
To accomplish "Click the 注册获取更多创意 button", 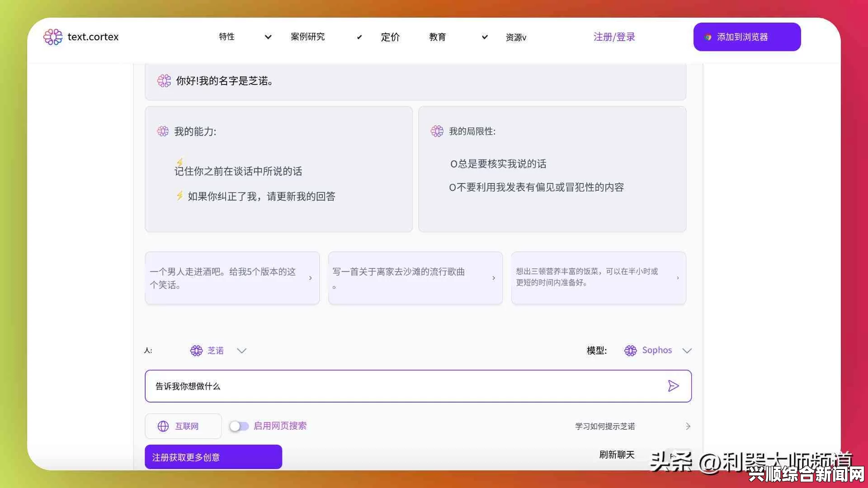I will coord(213,457).
